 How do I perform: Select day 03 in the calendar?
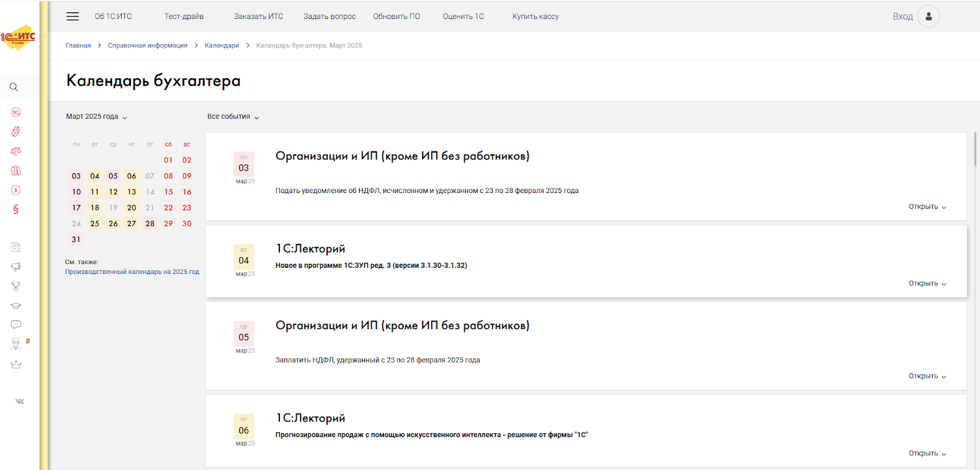tap(76, 176)
